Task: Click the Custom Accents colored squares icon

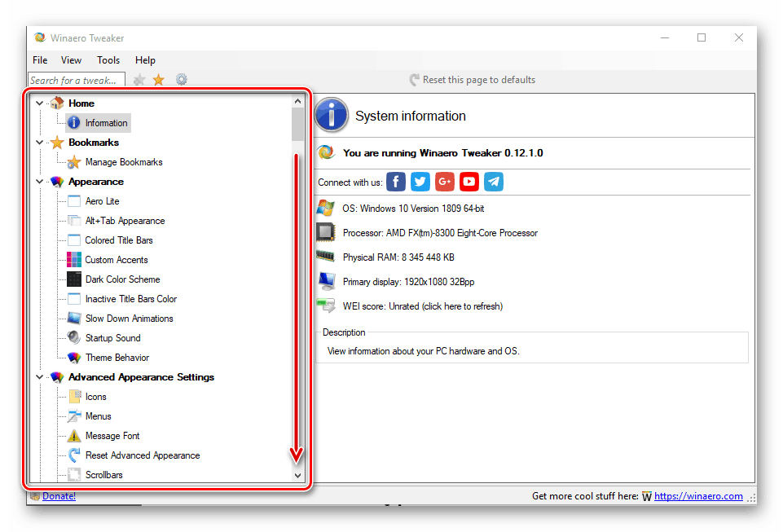Action: [74, 260]
